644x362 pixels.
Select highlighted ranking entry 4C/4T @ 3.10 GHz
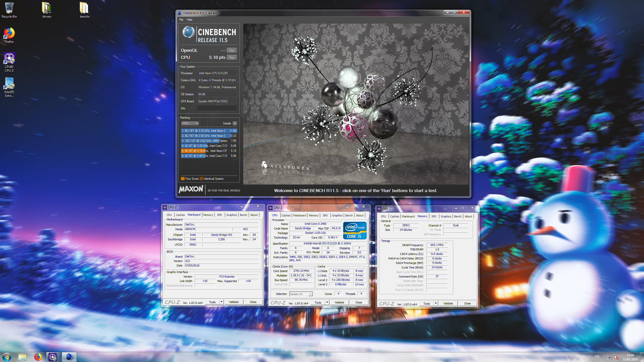[209, 151]
